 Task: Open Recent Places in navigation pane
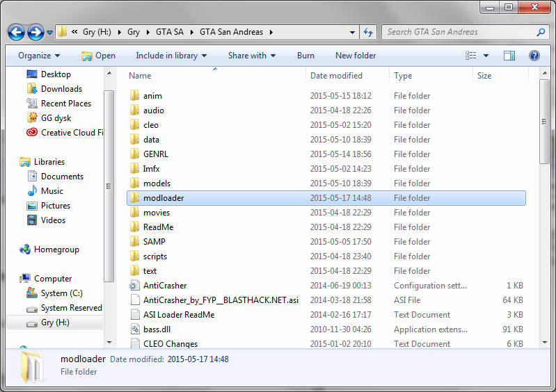(x=59, y=104)
